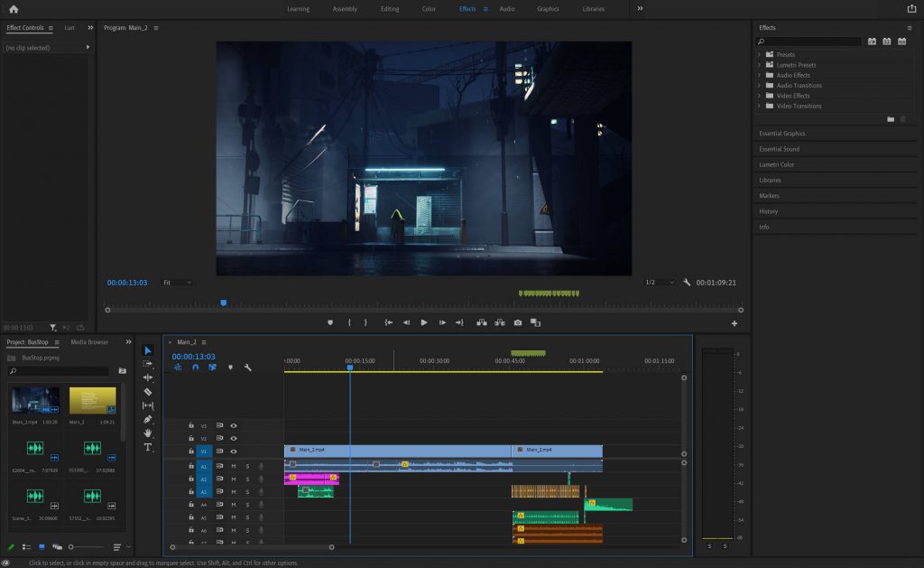Screen dimensions: 924x568
Task: Select the Track Select Forward tool
Action: pyautogui.click(x=148, y=364)
